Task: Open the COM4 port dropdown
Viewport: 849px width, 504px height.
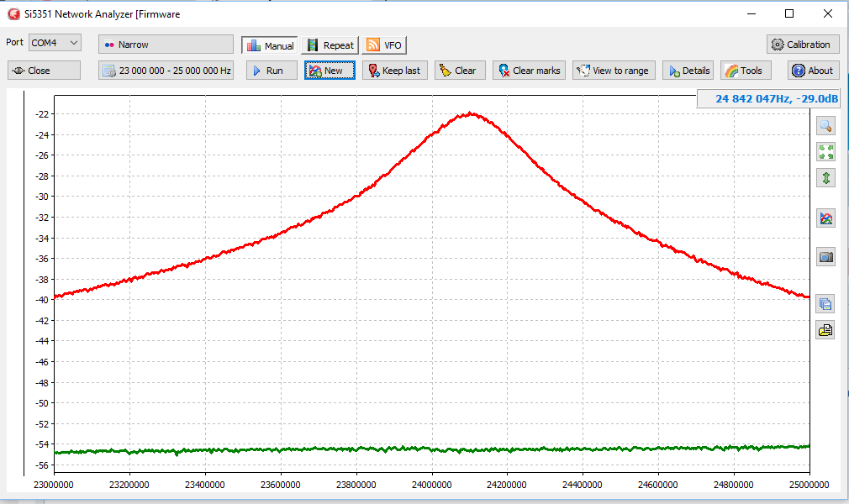Action: click(55, 43)
